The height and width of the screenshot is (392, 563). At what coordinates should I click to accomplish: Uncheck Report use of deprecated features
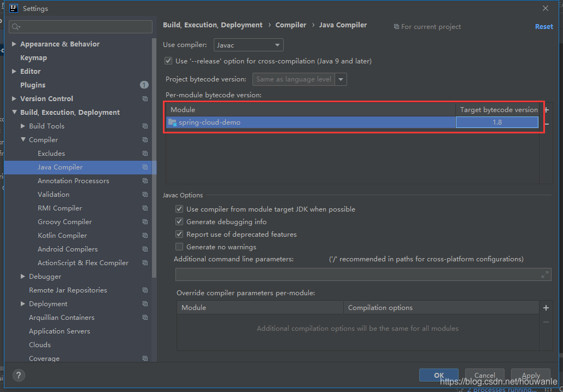click(x=179, y=234)
